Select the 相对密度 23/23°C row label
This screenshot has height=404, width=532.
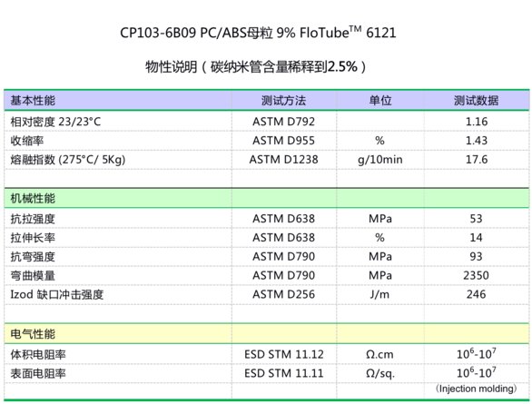coord(55,122)
